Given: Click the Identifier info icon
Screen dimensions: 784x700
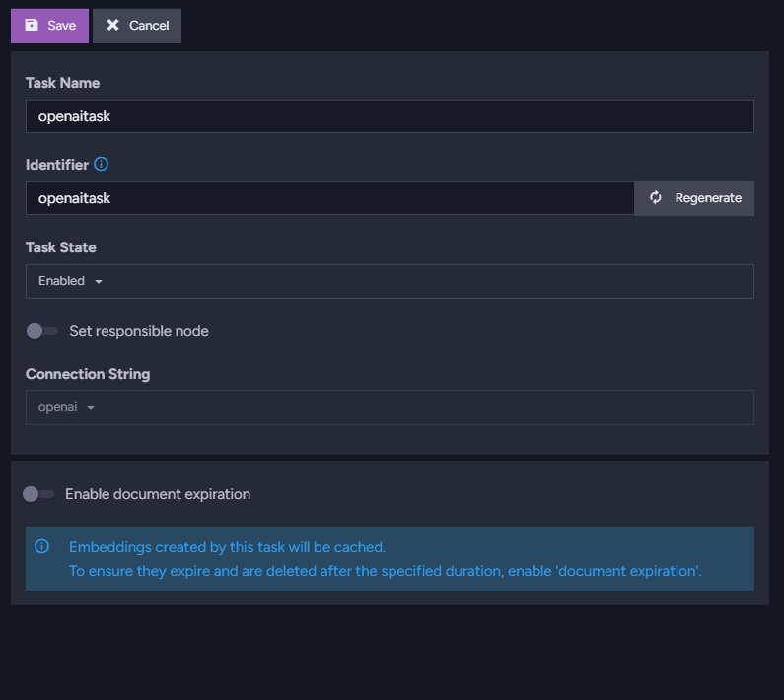Looking at the screenshot, I should click(101, 164).
